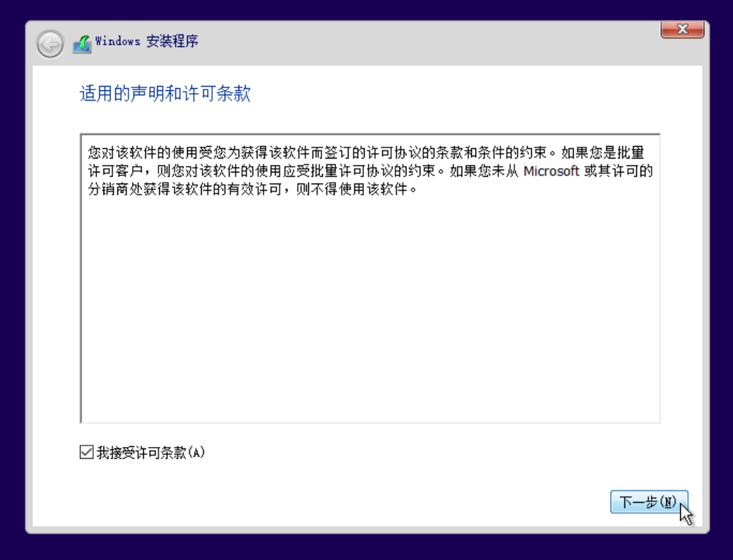The height and width of the screenshot is (560, 733).
Task: Click the empty area of license box
Action: [371, 308]
